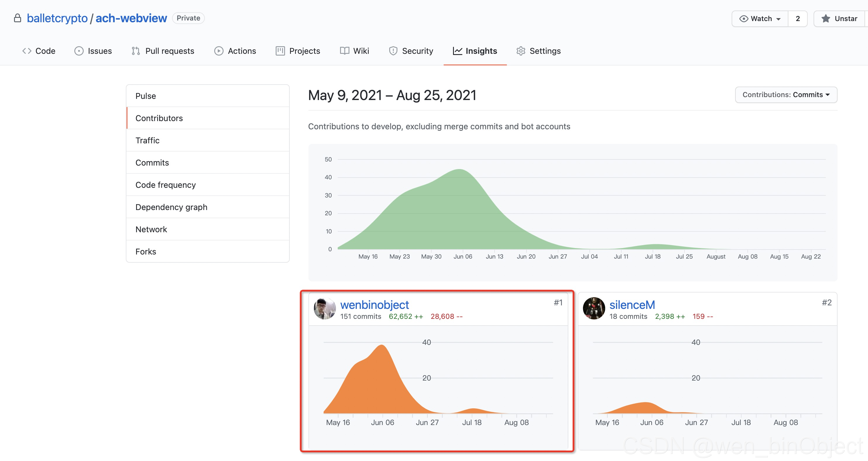
Task: Click the '62,652 ++' additions text
Action: pos(406,316)
